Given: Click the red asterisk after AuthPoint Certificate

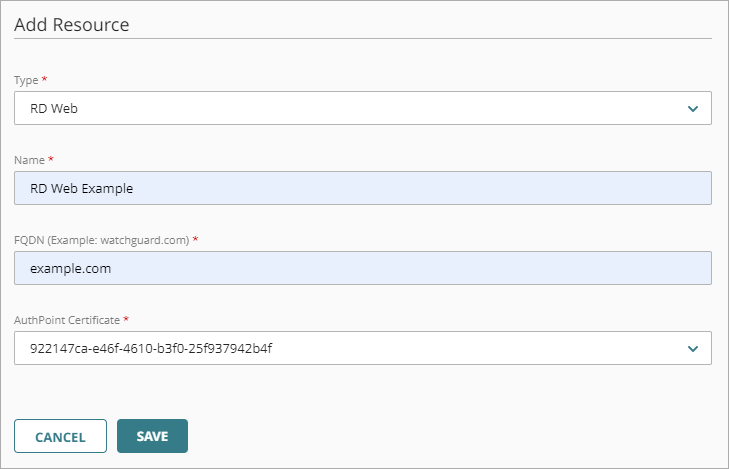Looking at the screenshot, I should click(x=126, y=319).
